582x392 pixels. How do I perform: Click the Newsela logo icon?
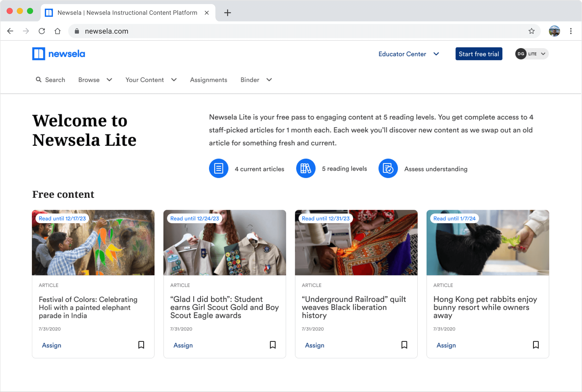39,54
